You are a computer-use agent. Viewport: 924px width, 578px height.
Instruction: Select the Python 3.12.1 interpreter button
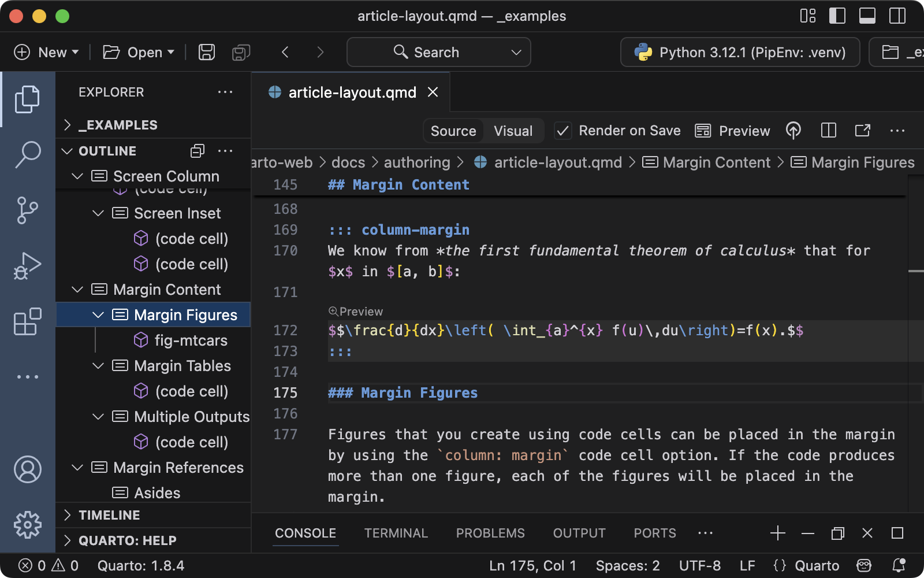coord(740,53)
